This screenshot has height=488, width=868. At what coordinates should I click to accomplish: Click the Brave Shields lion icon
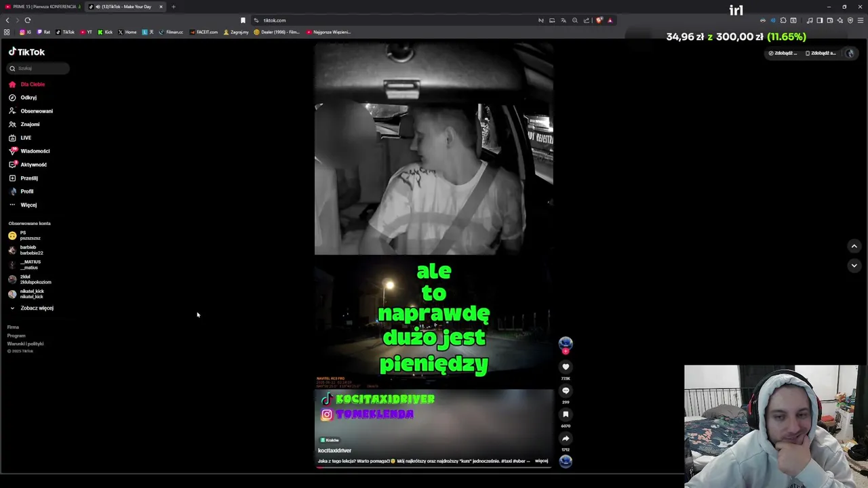click(x=599, y=20)
